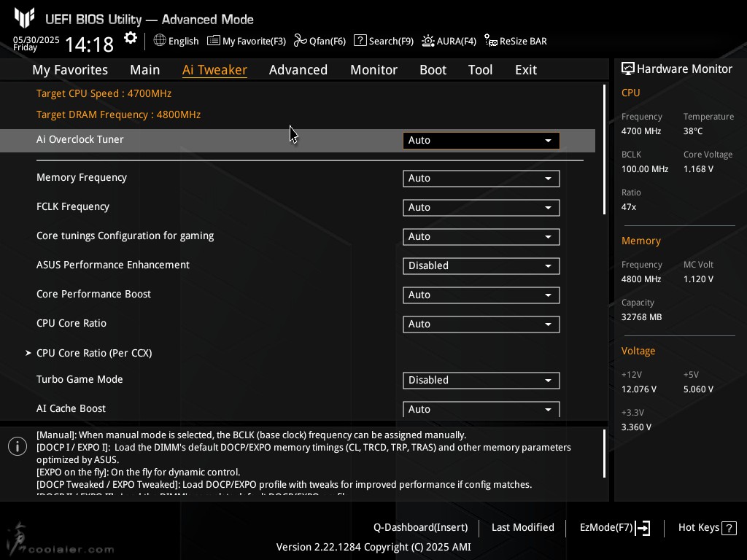
Task: Click the 14:18 clock display
Action: pos(89,44)
